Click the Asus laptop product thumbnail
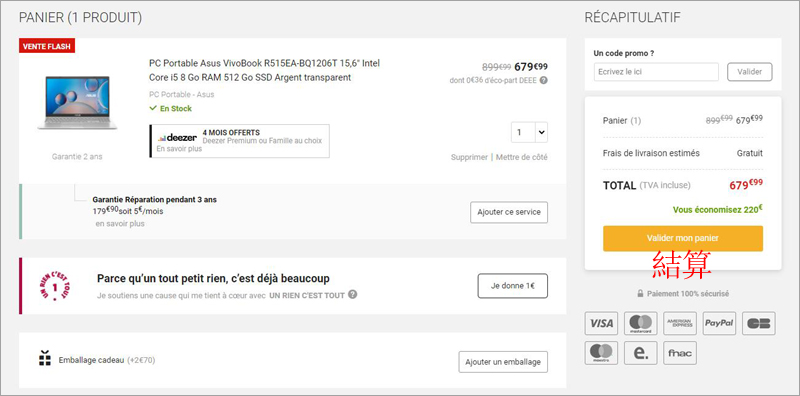This screenshot has height=396, width=800. tap(77, 103)
